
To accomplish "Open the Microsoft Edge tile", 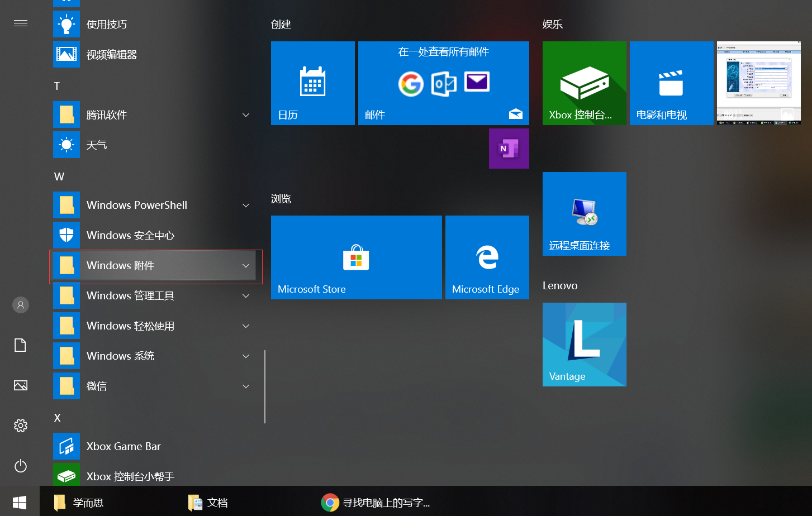I will (x=487, y=257).
